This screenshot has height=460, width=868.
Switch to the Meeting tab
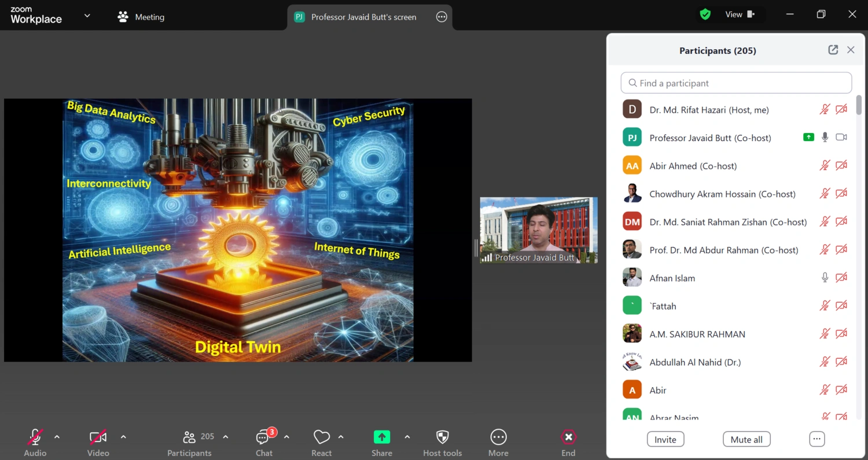click(142, 17)
